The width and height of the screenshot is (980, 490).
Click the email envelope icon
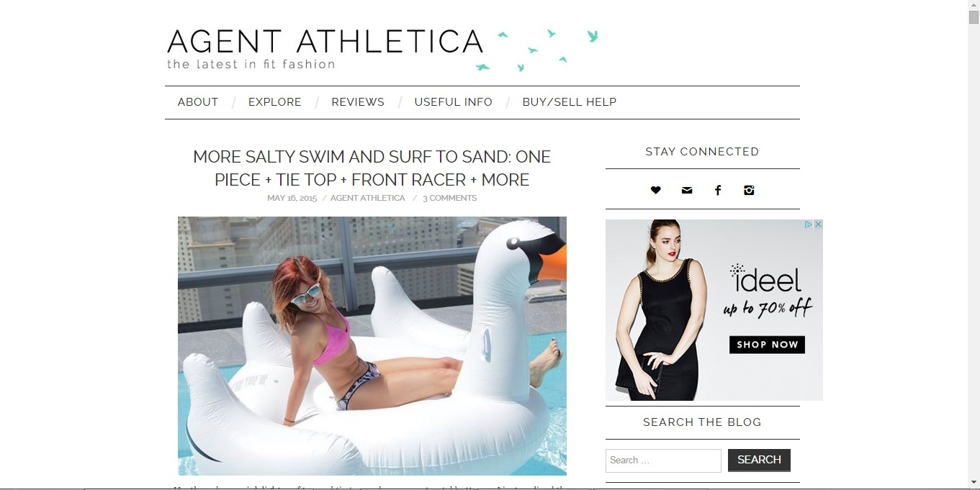click(x=687, y=190)
